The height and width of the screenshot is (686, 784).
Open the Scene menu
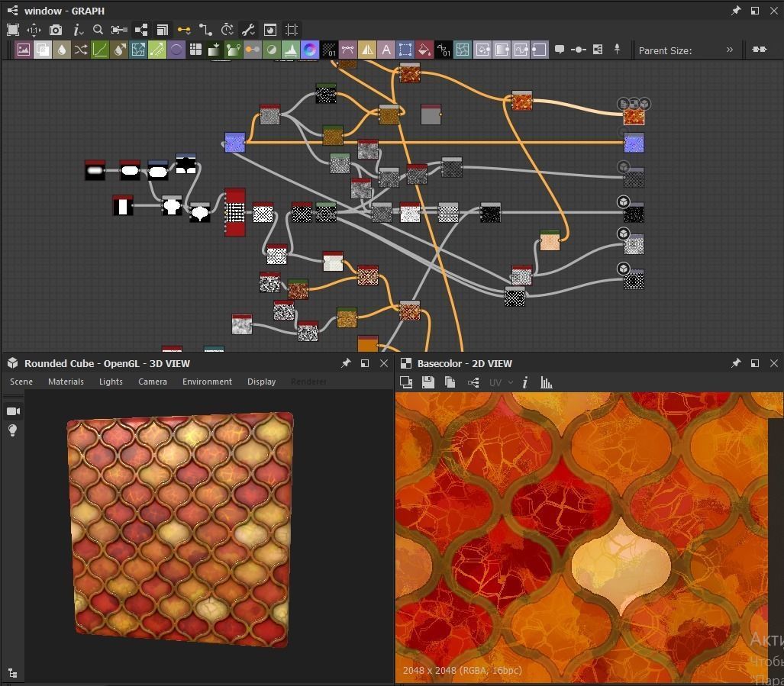coord(21,382)
